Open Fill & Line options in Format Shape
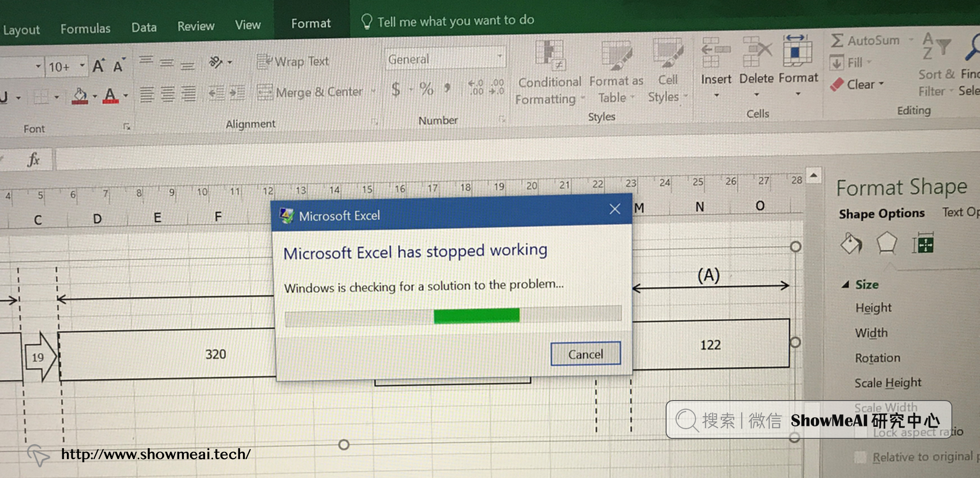980x478 pixels. tap(850, 243)
